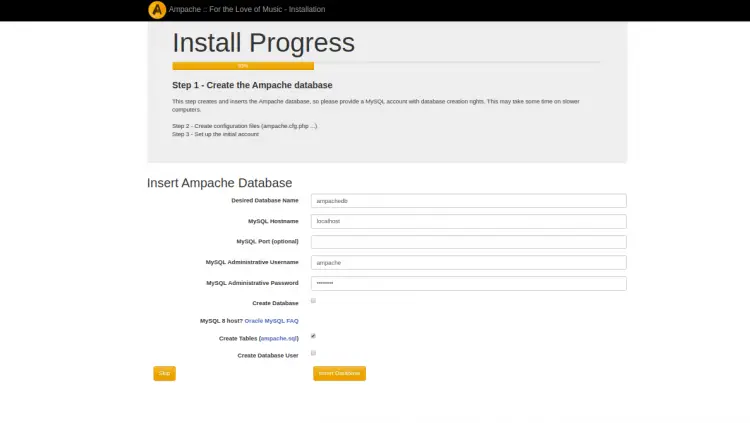Open the Oracle MySQL FAQ link
750x423 pixels.
(271, 321)
